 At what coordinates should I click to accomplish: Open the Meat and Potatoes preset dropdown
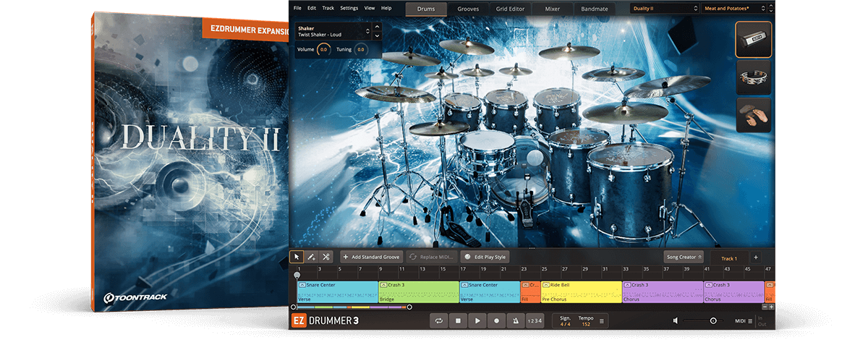click(736, 9)
